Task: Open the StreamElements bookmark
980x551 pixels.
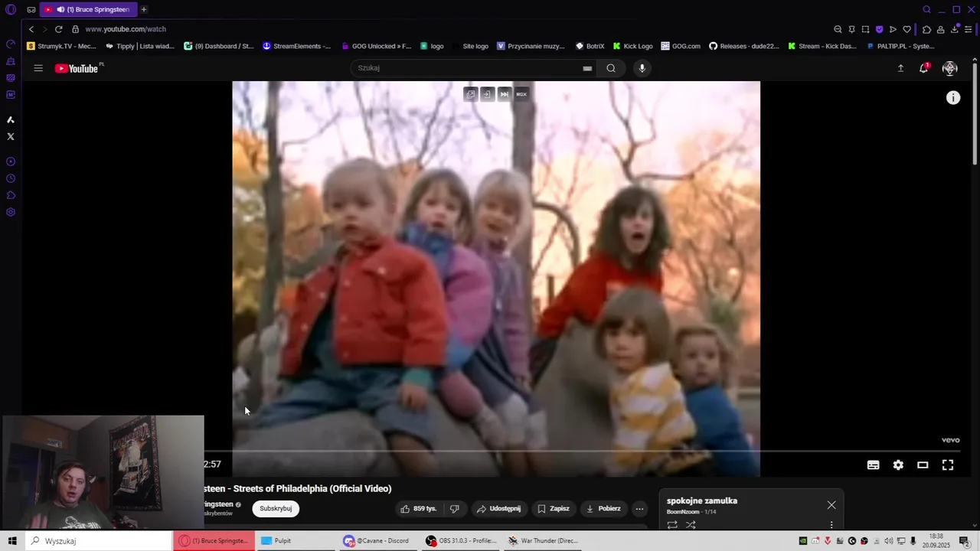Action: [x=296, y=46]
